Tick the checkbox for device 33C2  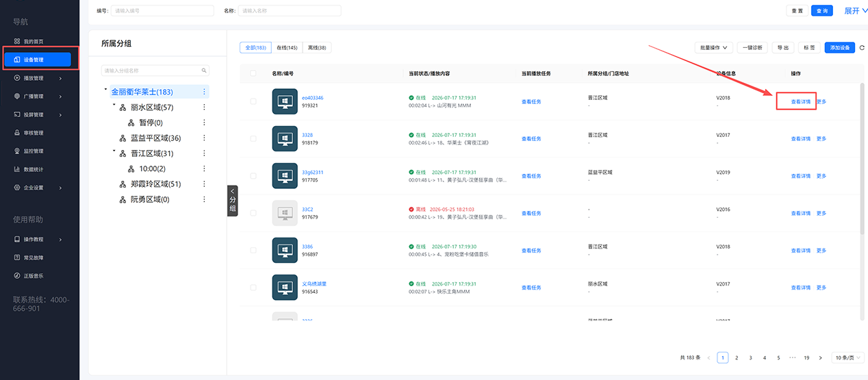[x=253, y=213]
